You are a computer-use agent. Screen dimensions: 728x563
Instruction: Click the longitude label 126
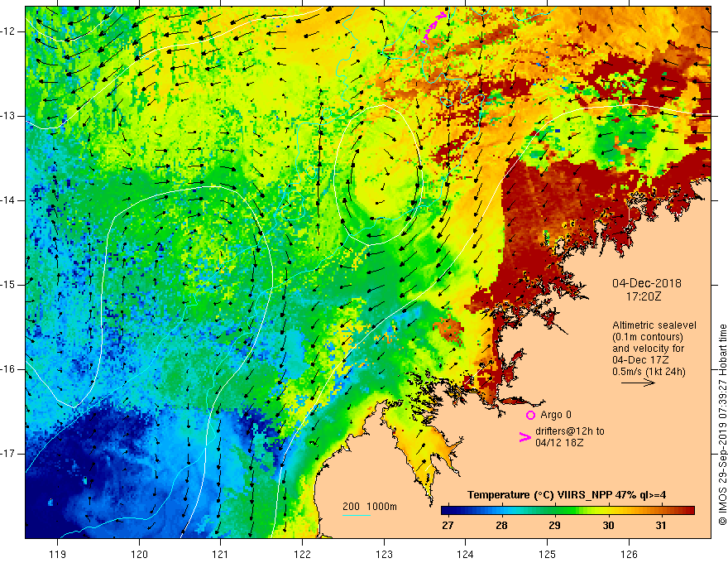pos(629,554)
